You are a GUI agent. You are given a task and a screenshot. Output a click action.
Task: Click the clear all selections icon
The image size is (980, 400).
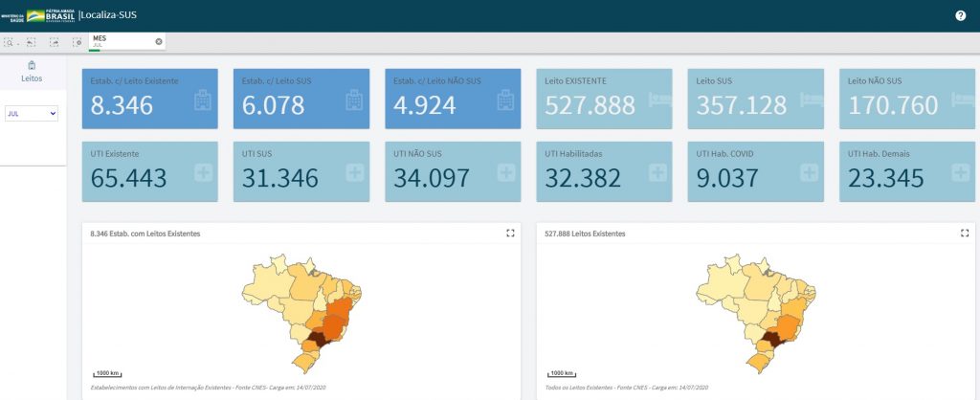pyautogui.click(x=77, y=42)
